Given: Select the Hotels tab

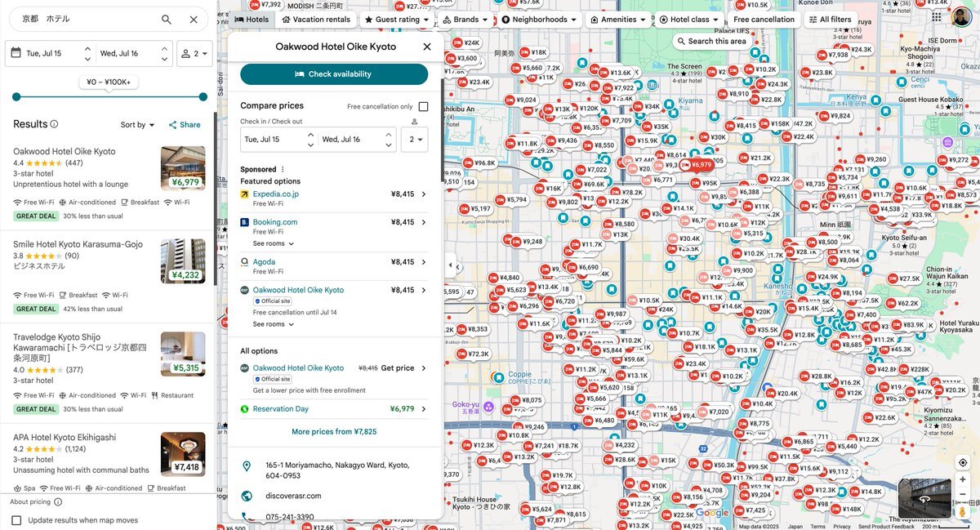Looking at the screenshot, I should click(x=252, y=20).
